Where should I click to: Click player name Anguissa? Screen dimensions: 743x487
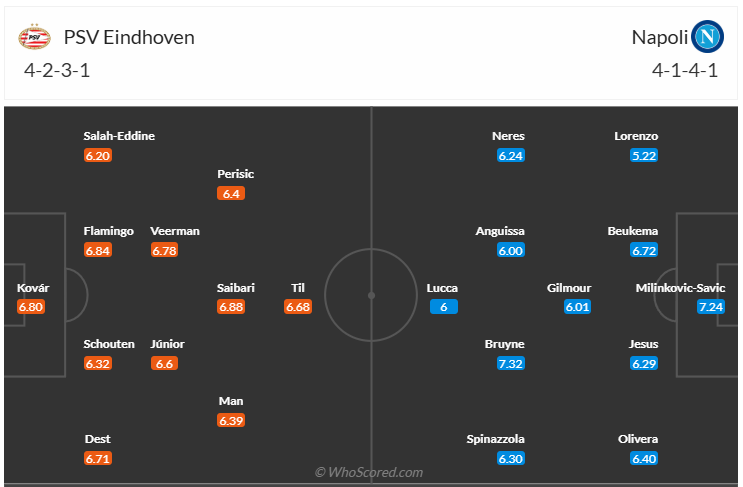(500, 231)
